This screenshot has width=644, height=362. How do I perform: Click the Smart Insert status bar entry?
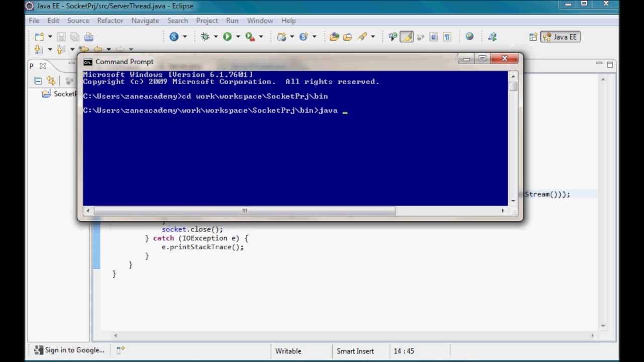(355, 351)
